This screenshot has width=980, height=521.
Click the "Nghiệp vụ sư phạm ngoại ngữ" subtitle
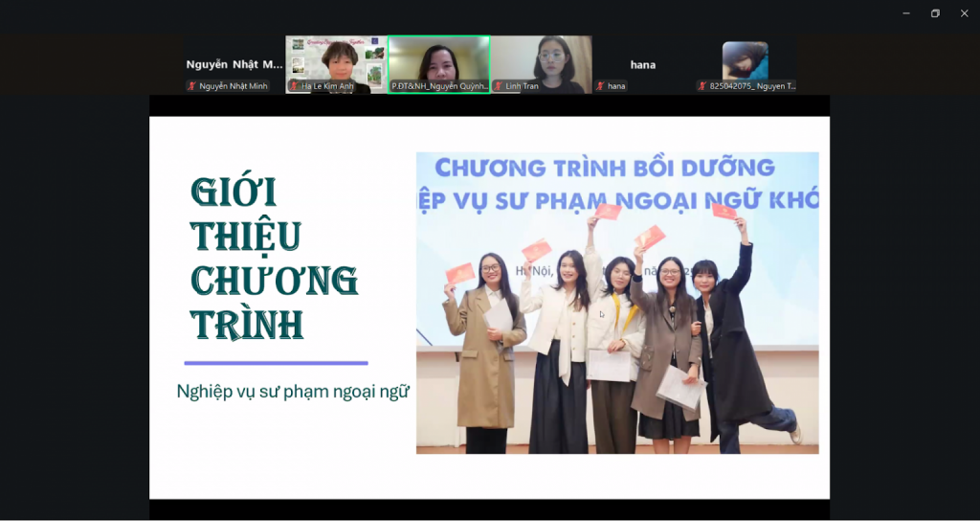[x=293, y=391]
